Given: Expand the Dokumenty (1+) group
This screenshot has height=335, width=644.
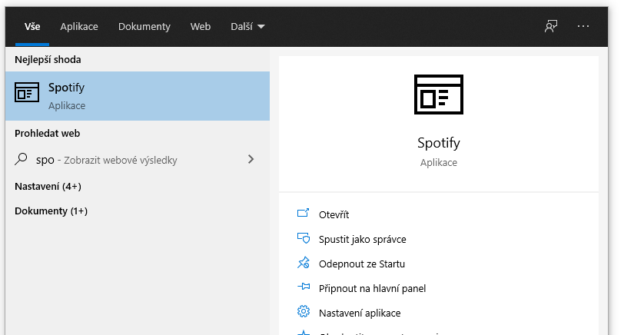Looking at the screenshot, I should (51, 211).
